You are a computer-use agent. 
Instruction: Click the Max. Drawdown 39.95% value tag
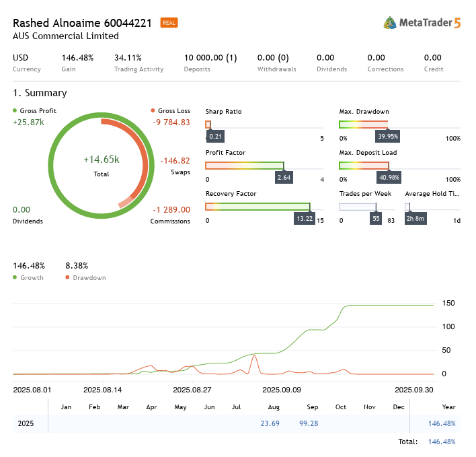pos(388,136)
